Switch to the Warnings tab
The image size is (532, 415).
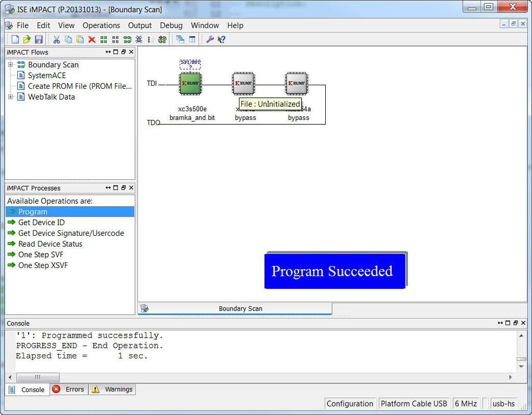(112, 389)
